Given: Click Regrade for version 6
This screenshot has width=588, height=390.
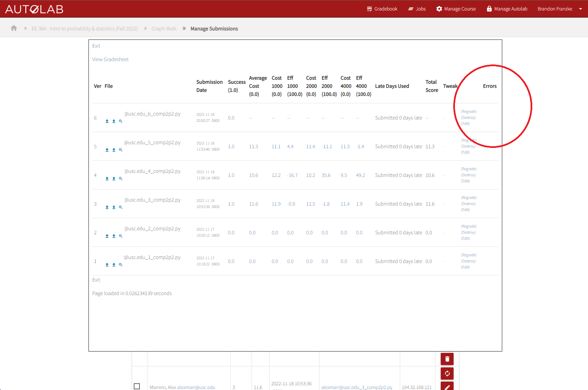Looking at the screenshot, I should click(x=469, y=111).
